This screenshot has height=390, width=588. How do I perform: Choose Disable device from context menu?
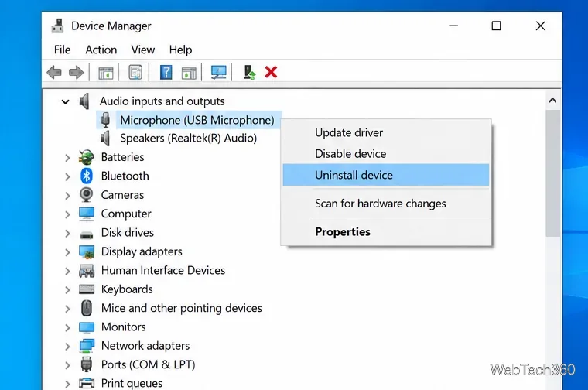click(386, 154)
